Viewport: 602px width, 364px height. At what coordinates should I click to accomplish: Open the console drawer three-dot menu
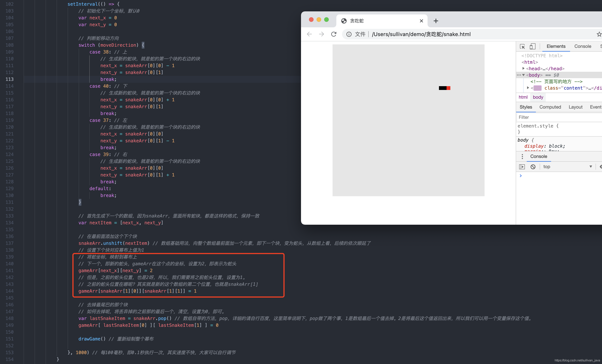(522, 156)
